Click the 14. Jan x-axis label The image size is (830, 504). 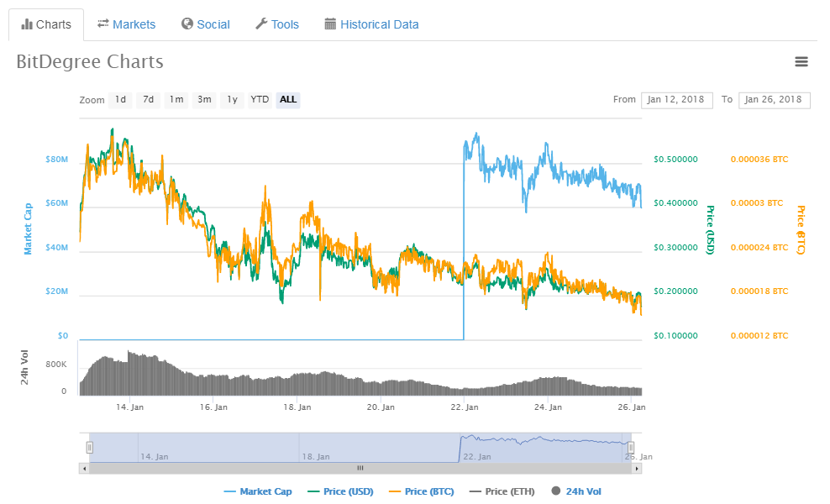tap(129, 407)
